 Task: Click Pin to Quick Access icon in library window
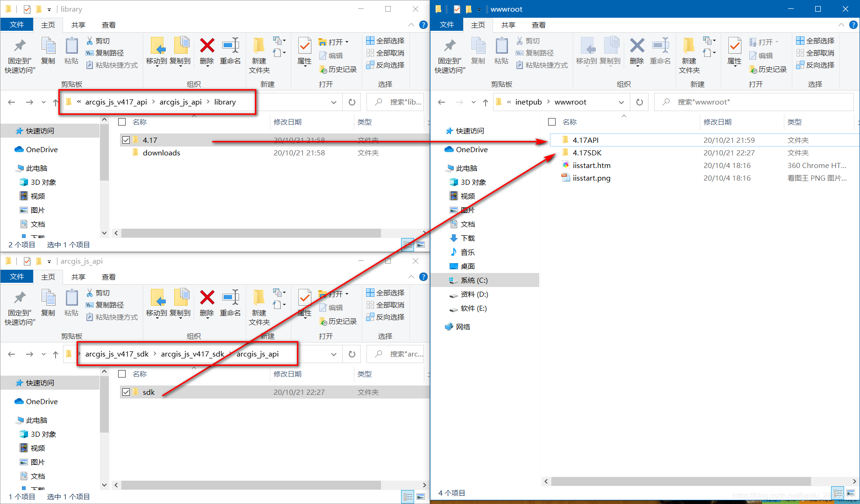20,46
